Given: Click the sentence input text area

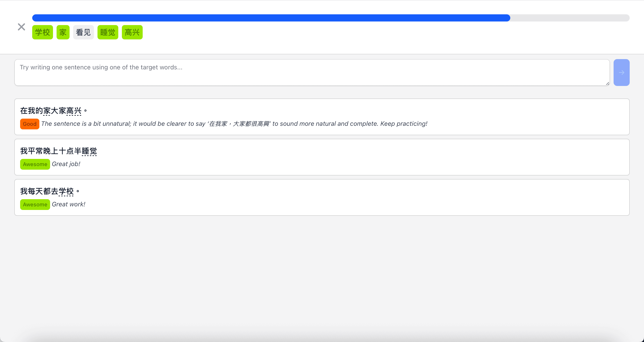Looking at the screenshot, I should point(312,73).
